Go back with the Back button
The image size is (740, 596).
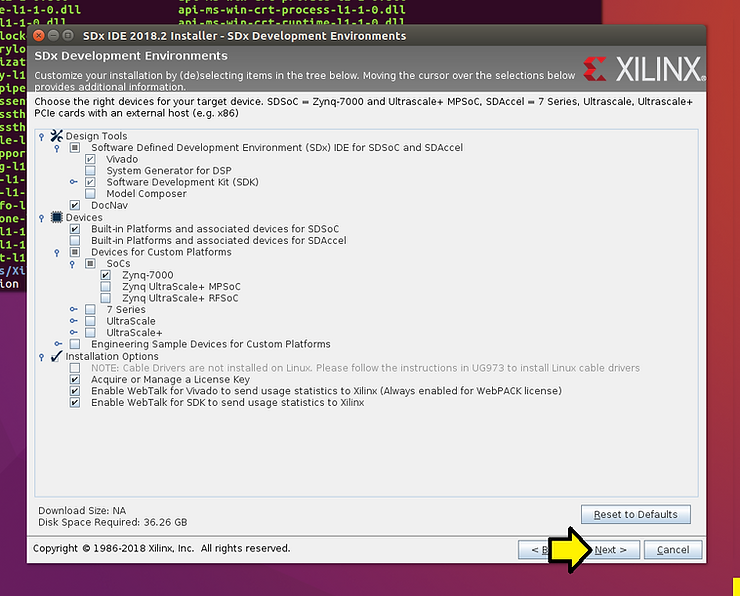[534, 550]
